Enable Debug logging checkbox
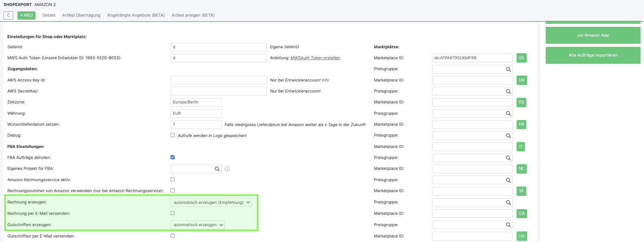The image size is (644, 242). (172, 135)
